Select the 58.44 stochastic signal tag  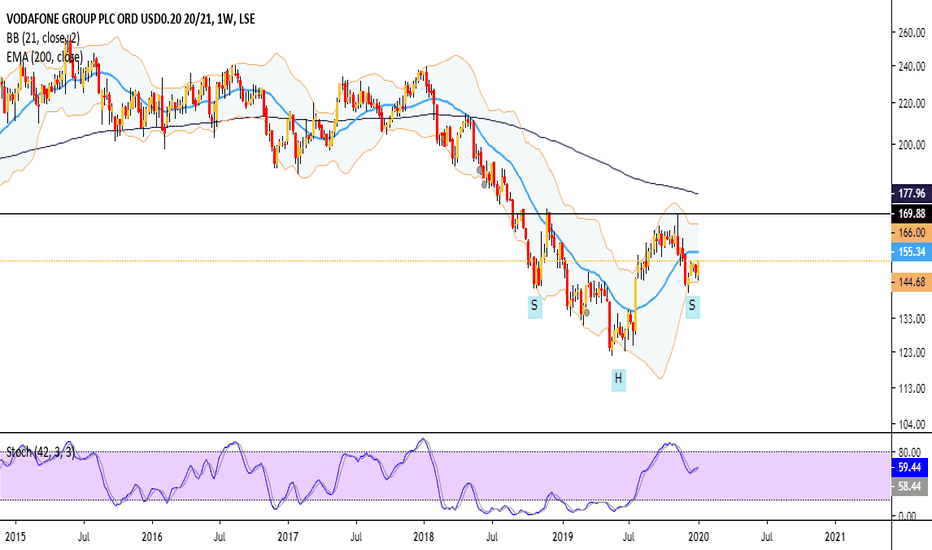pyautogui.click(x=909, y=486)
